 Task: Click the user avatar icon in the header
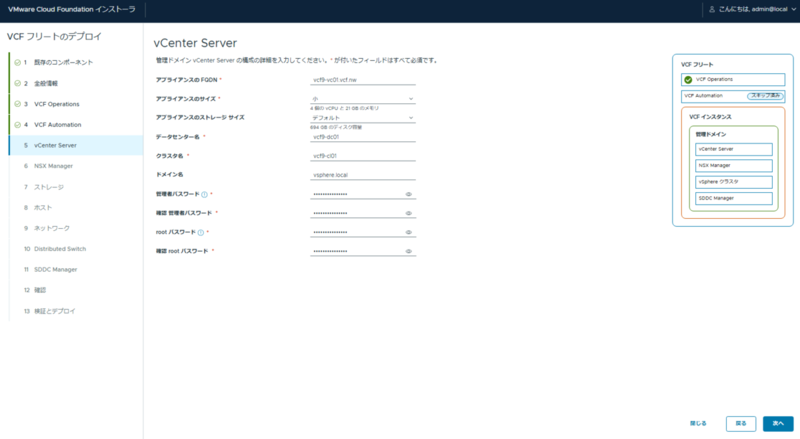click(x=712, y=9)
